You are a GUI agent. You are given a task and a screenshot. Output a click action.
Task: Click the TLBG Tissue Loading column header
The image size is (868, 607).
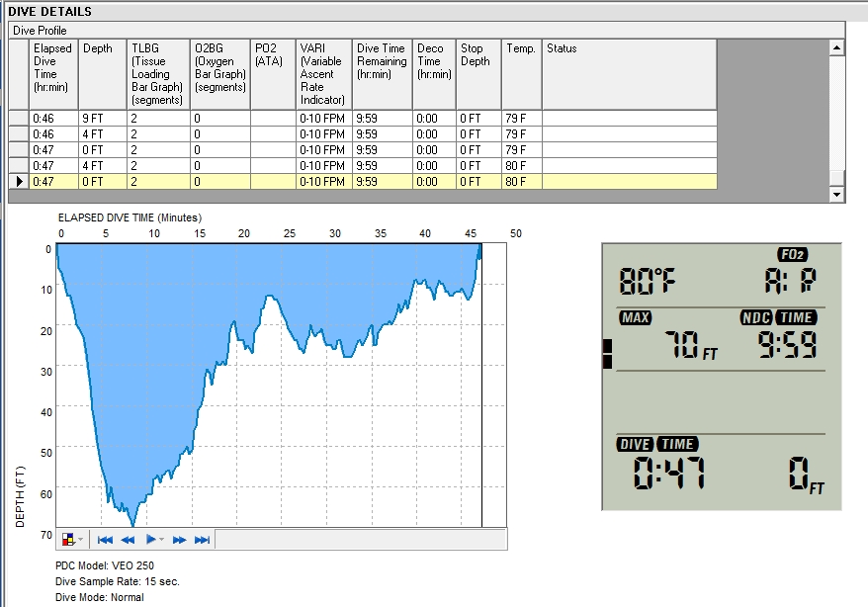pyautogui.click(x=158, y=74)
